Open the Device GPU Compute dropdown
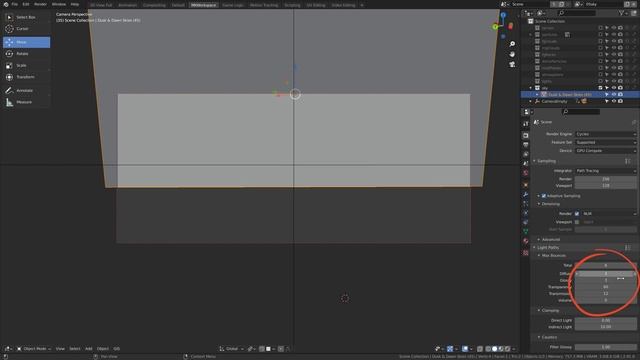This screenshot has height=360, width=640. click(x=606, y=151)
